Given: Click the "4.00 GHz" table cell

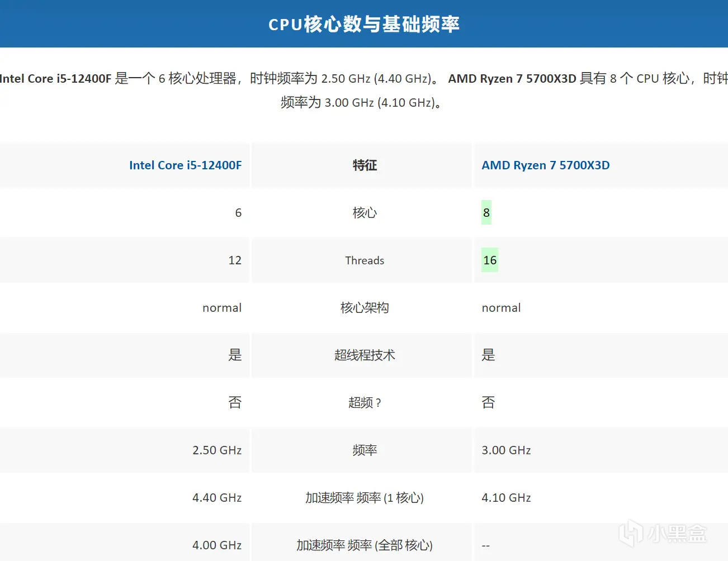Looking at the screenshot, I should point(217,545).
